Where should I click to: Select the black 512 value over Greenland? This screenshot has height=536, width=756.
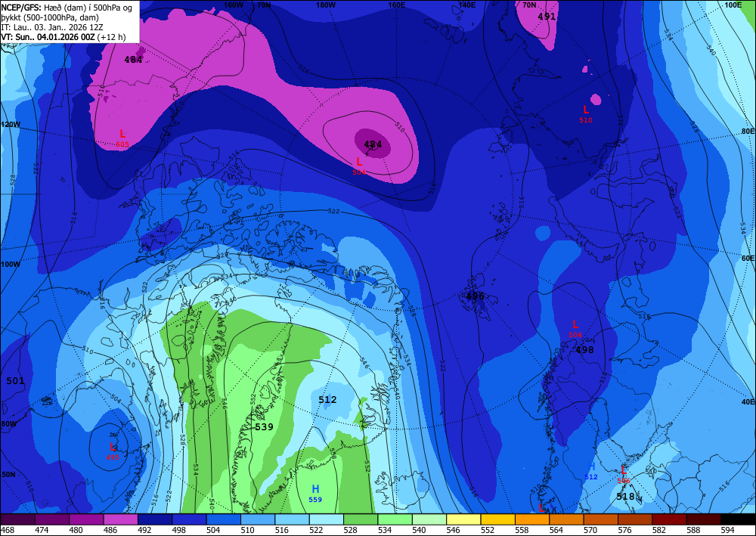pos(327,400)
